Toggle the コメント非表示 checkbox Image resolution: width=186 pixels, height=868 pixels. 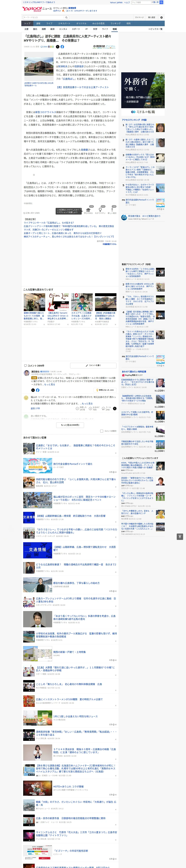102,431
